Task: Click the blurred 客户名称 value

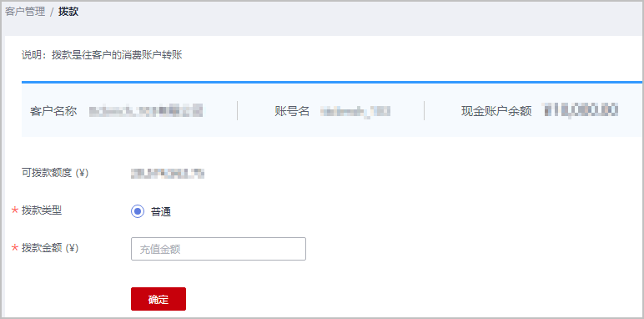Action: pos(146,111)
